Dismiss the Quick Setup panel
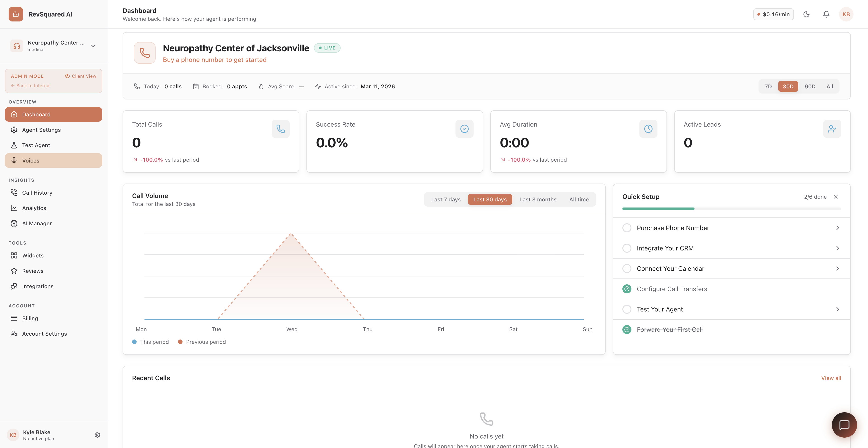868x448 pixels. pyautogui.click(x=836, y=197)
